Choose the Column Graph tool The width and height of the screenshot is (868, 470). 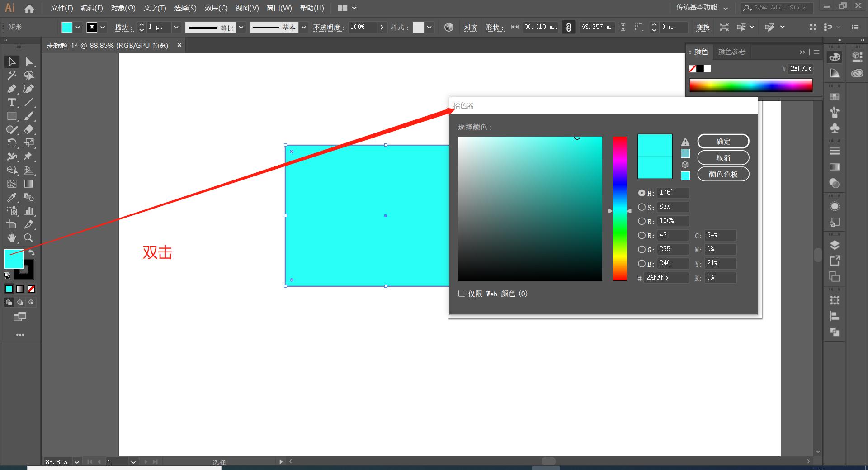pyautogui.click(x=29, y=211)
